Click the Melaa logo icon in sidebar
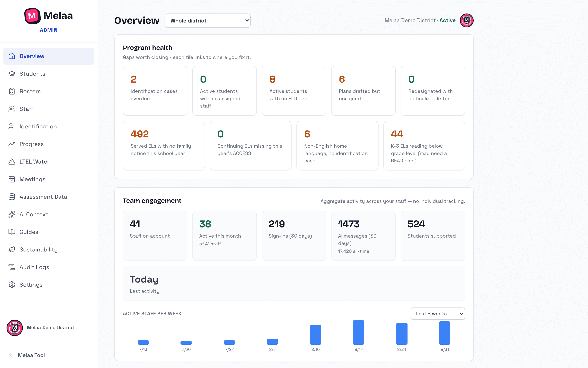This screenshot has width=588, height=368. [32, 16]
